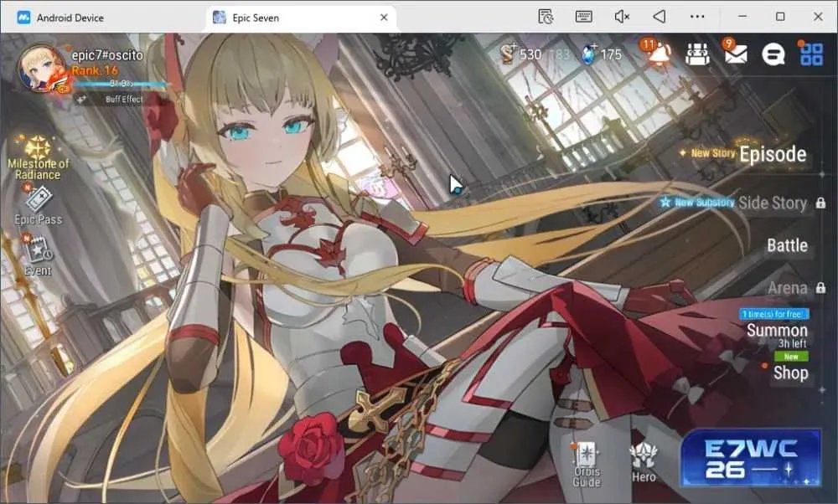Open the Battle menu
The image size is (838, 504).
pos(787,245)
